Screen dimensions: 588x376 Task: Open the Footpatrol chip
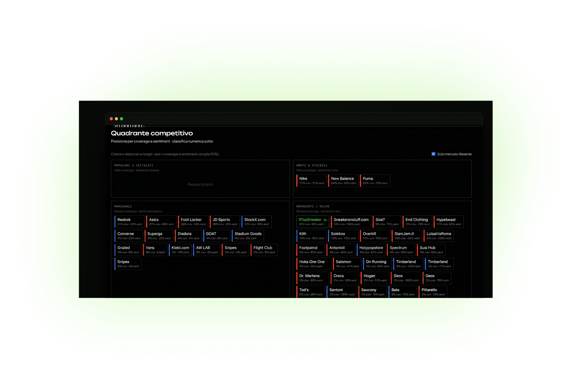[311, 250]
